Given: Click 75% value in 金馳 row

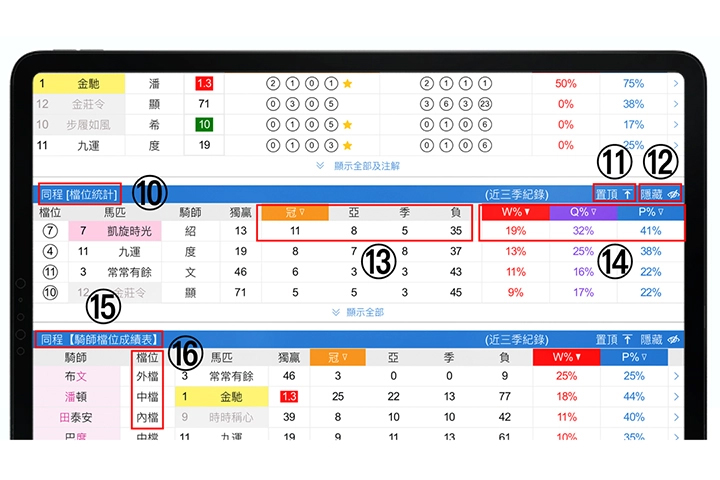Looking at the screenshot, I should pos(633,84).
